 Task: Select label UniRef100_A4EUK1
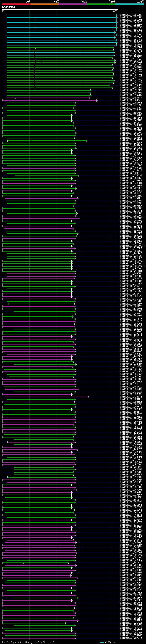tap(131, 191)
